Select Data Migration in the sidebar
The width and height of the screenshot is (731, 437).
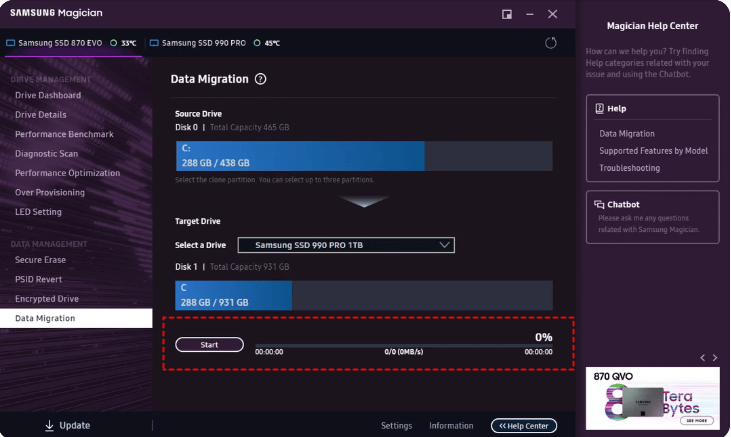(76, 318)
